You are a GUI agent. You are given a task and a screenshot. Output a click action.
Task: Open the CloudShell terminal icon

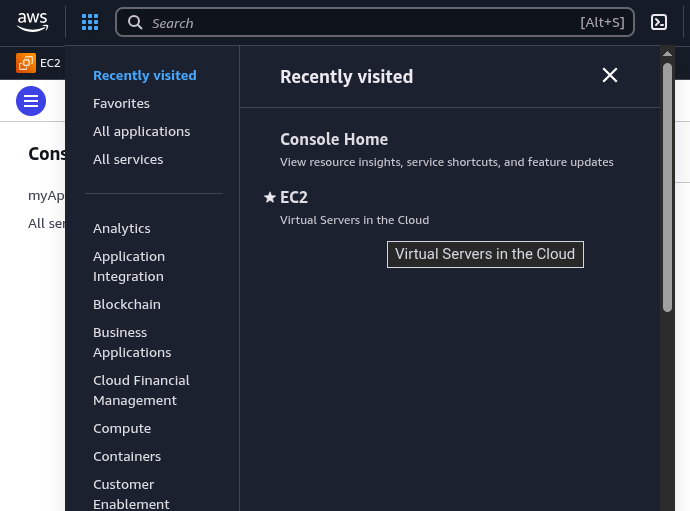pos(659,22)
